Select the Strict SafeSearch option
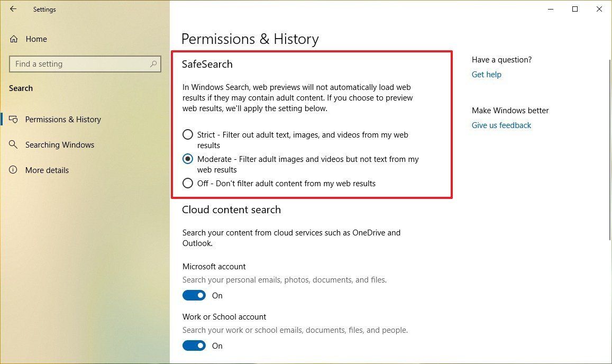The image size is (612, 364). click(x=188, y=134)
